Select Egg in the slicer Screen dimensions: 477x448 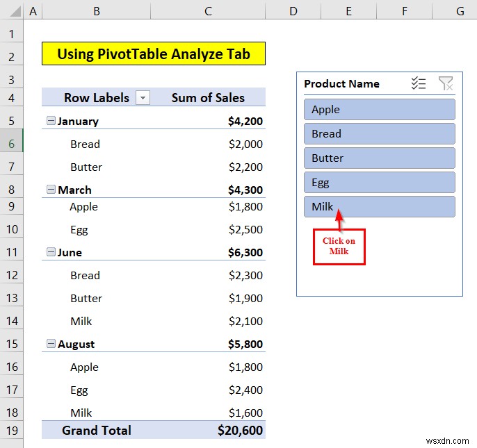[x=380, y=183]
